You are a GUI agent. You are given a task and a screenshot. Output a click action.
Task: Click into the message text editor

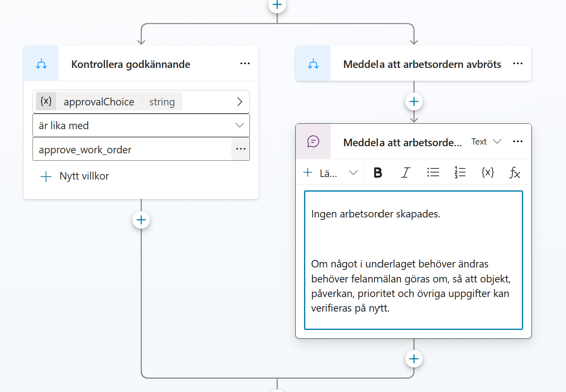[414, 260]
